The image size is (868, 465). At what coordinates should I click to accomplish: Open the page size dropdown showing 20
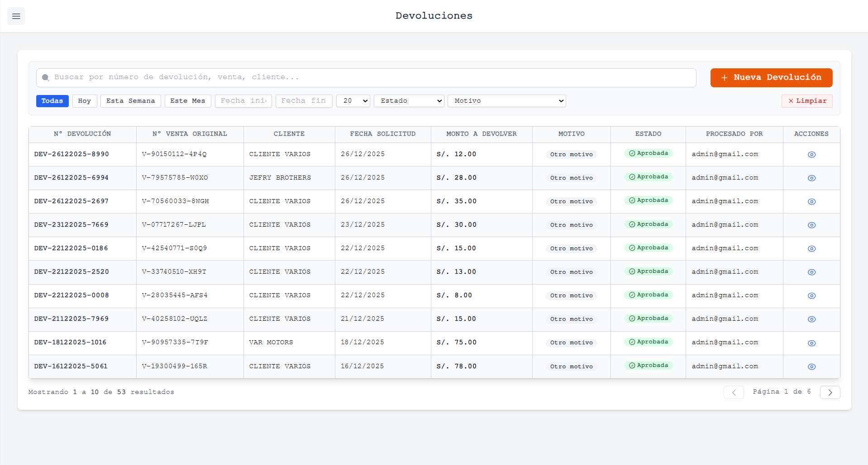[353, 101]
